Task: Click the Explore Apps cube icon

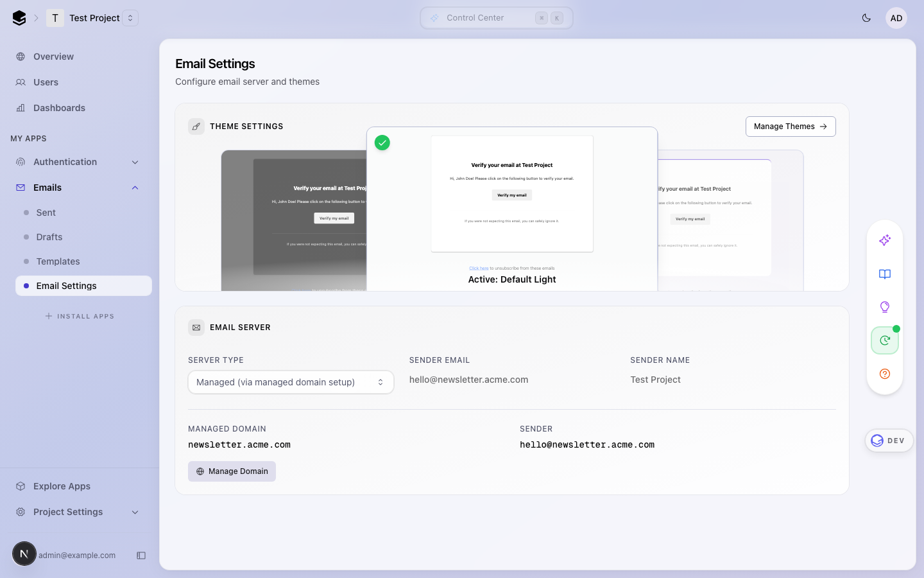Action: (21, 486)
